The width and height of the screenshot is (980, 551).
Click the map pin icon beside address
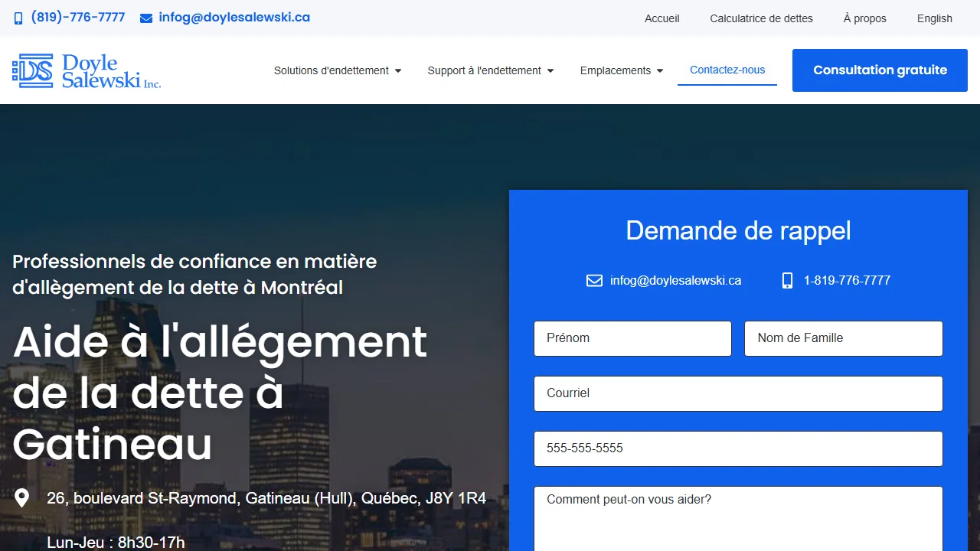(22, 498)
